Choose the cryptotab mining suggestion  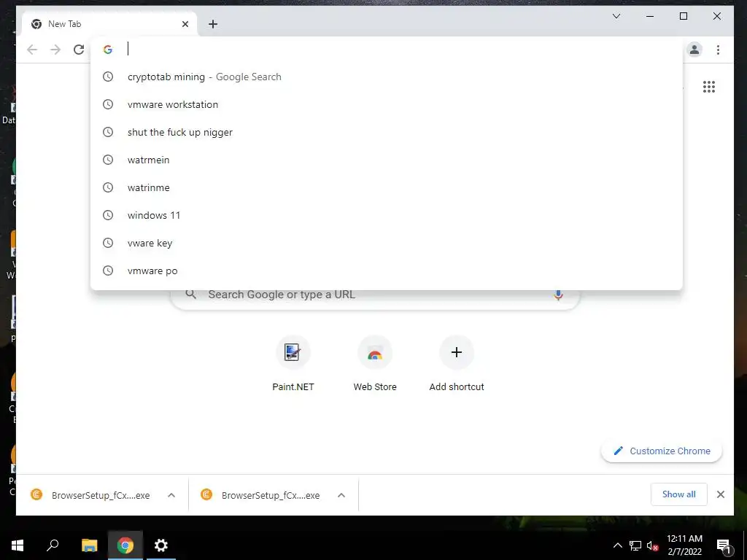click(387, 77)
